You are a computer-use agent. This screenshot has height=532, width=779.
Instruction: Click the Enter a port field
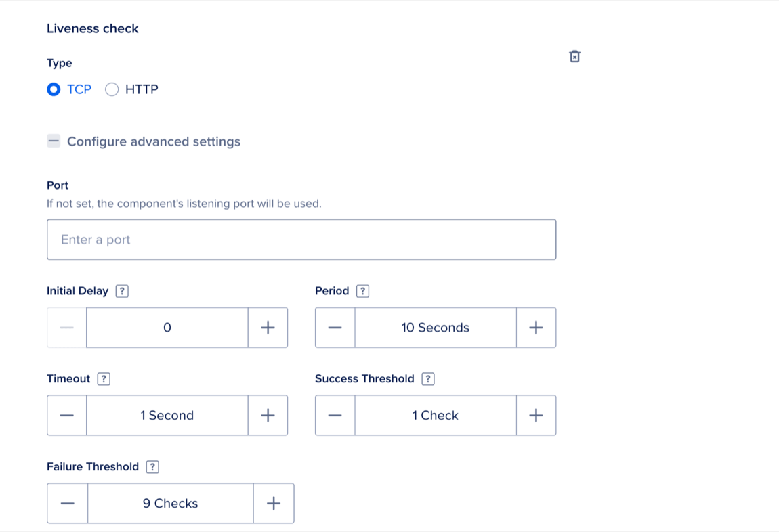pos(301,240)
